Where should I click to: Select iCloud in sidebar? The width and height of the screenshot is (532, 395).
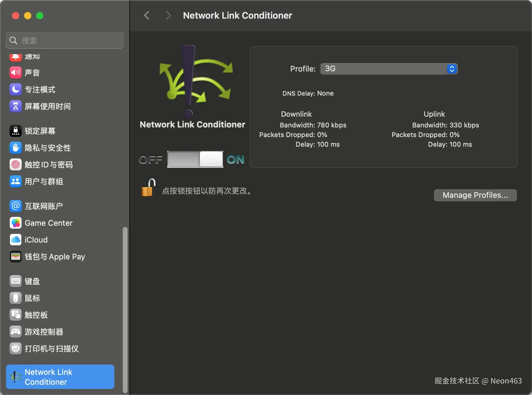click(x=60, y=240)
